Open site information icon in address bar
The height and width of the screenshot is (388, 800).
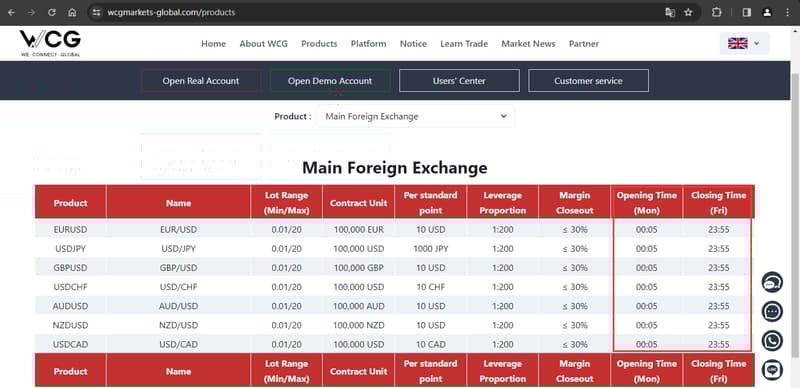(97, 12)
